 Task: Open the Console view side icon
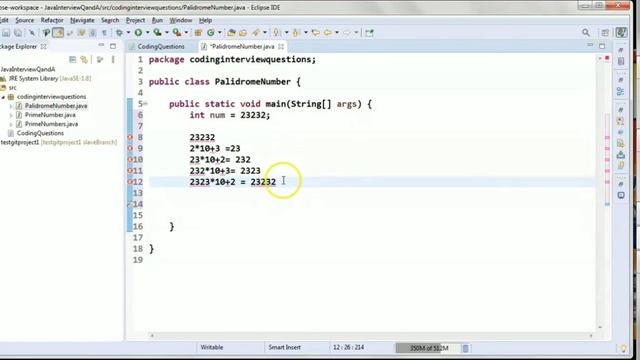pos(621,196)
